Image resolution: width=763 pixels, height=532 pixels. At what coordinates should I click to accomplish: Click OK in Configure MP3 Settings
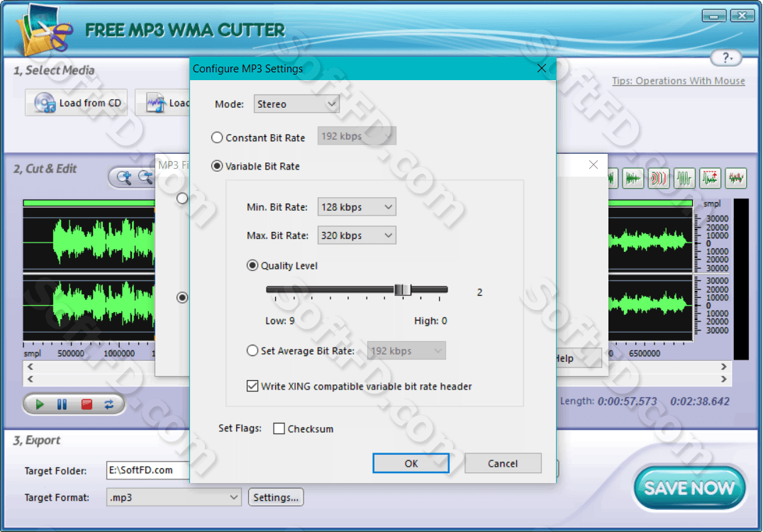pos(411,463)
